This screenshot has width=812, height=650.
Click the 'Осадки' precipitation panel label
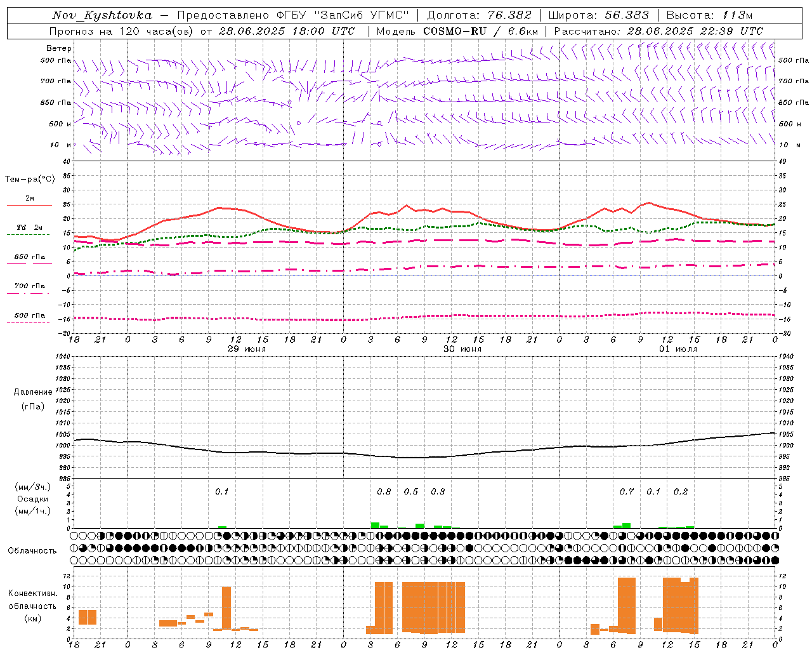32,499
